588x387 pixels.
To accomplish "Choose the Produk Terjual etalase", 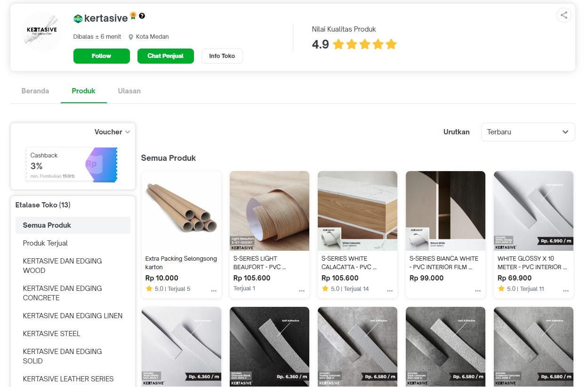I will [x=45, y=243].
